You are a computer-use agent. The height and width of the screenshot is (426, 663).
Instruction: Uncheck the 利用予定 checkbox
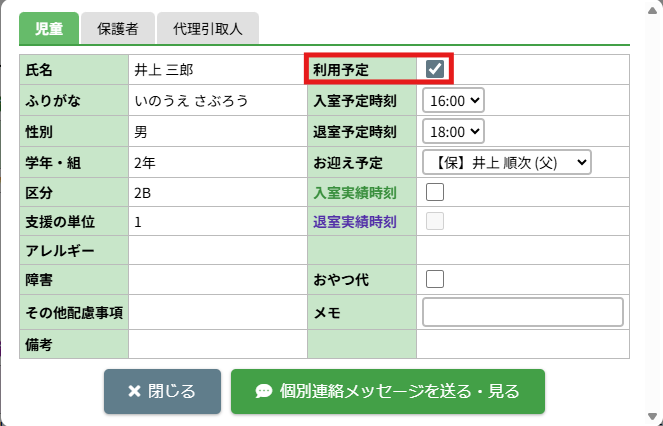(x=435, y=69)
